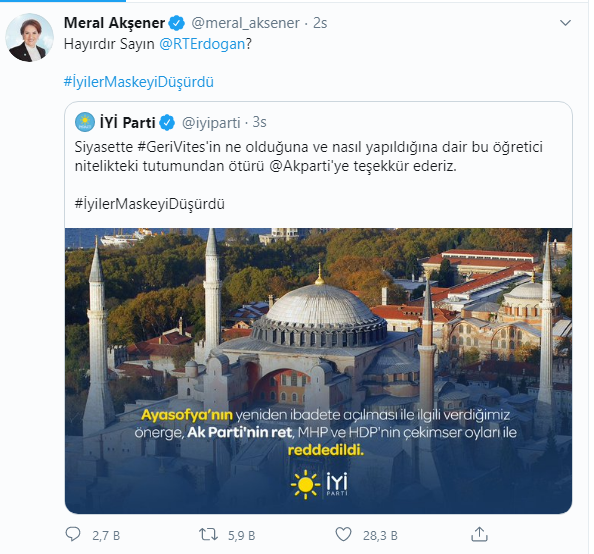Like the tweet with heart icon
Screen dimensions: 594x554
point(343,535)
